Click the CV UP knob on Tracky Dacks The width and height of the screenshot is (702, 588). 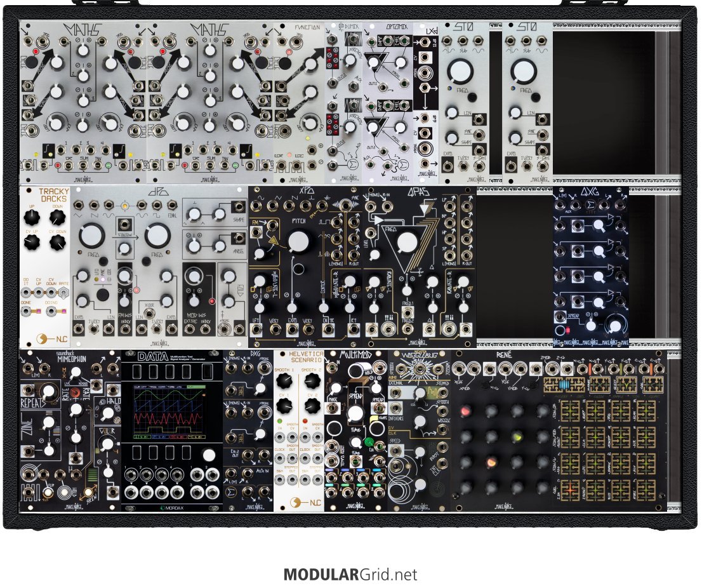coord(32,243)
